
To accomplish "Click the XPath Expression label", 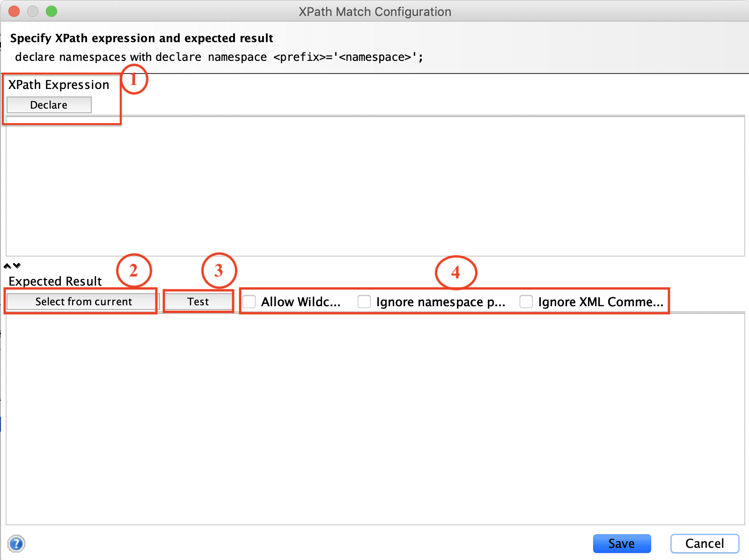I will tap(59, 85).
